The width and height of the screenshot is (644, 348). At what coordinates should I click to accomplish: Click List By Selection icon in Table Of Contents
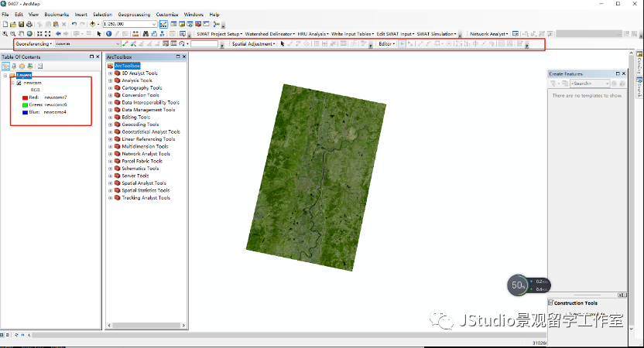click(30, 66)
